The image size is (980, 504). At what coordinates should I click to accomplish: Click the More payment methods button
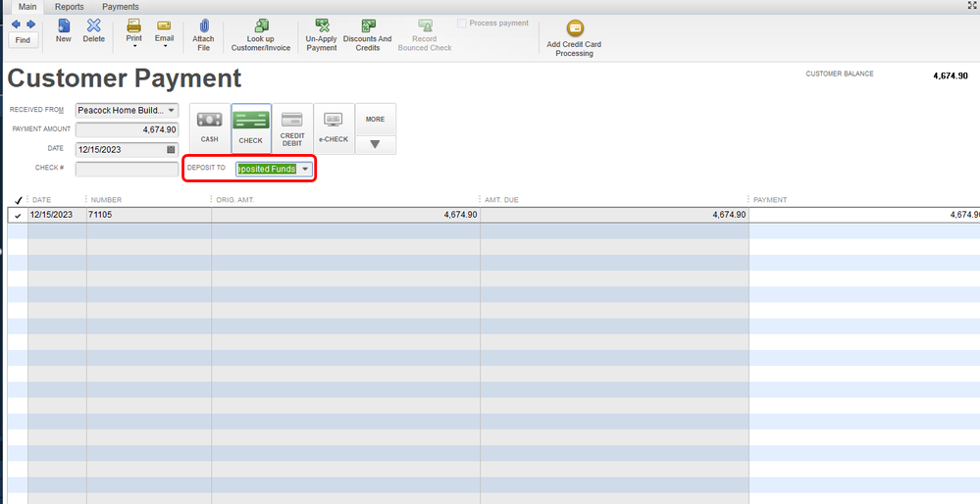pyautogui.click(x=376, y=120)
